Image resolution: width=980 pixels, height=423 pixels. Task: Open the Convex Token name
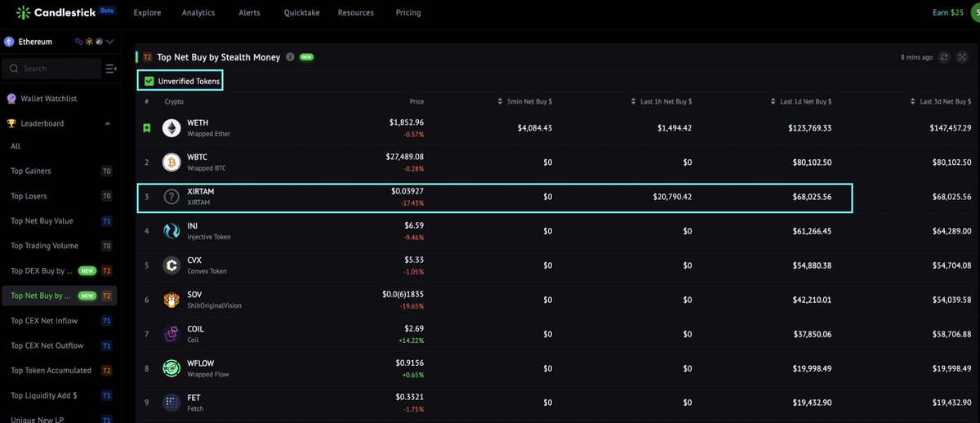coord(207,271)
